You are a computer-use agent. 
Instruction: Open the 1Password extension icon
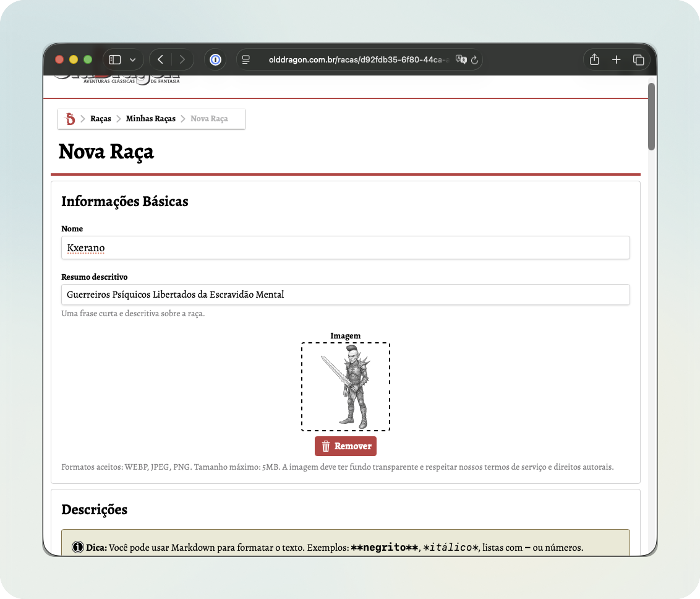(x=215, y=59)
